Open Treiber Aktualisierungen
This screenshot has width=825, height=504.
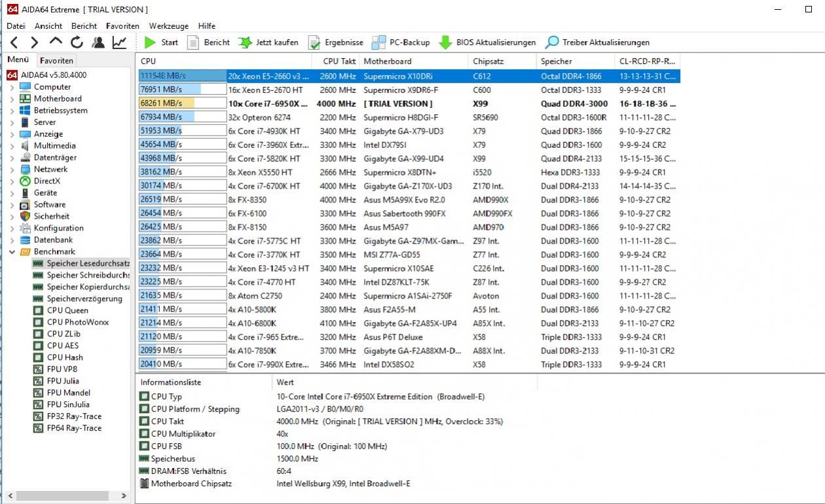click(x=598, y=43)
